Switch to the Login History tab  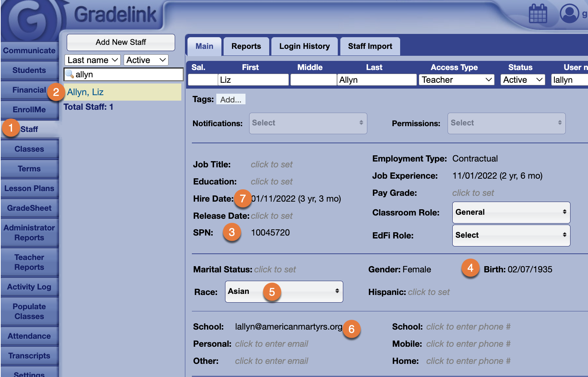click(305, 46)
